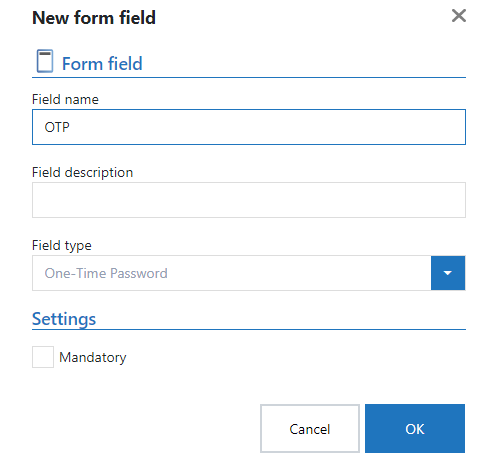488x456 pixels.
Task: Click the Mandatory checkbox label text
Action: tap(93, 357)
